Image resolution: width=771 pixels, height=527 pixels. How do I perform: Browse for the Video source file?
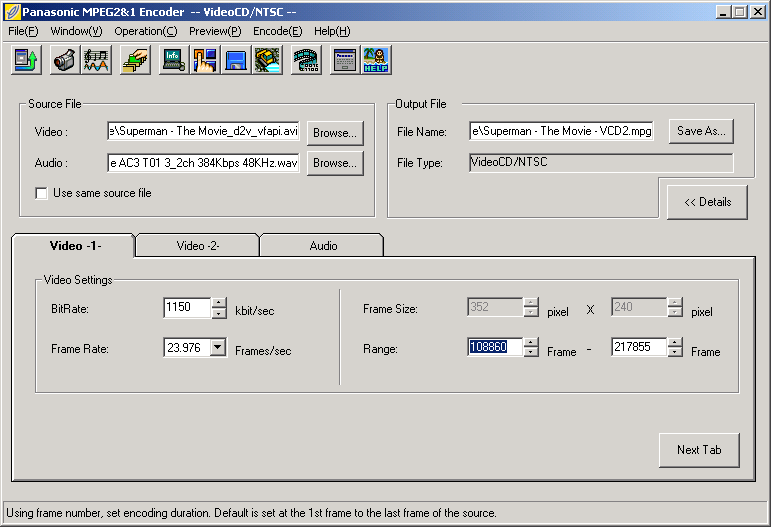click(x=335, y=133)
